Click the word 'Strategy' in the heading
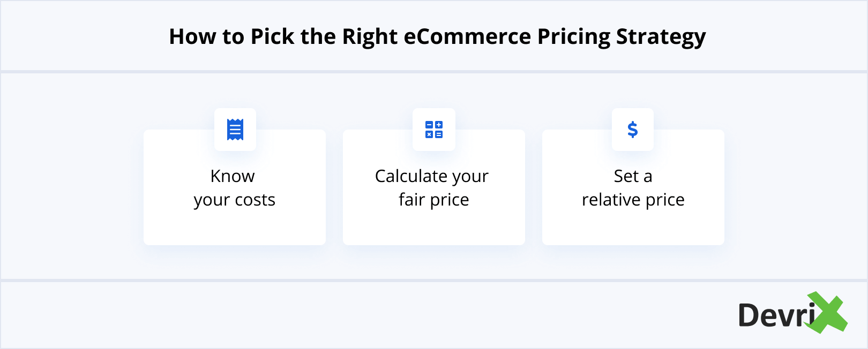Image resolution: width=868 pixels, height=349 pixels. 661,37
